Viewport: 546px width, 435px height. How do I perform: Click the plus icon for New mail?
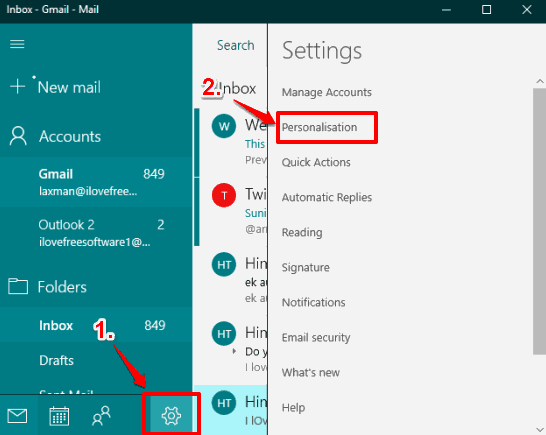click(17, 86)
